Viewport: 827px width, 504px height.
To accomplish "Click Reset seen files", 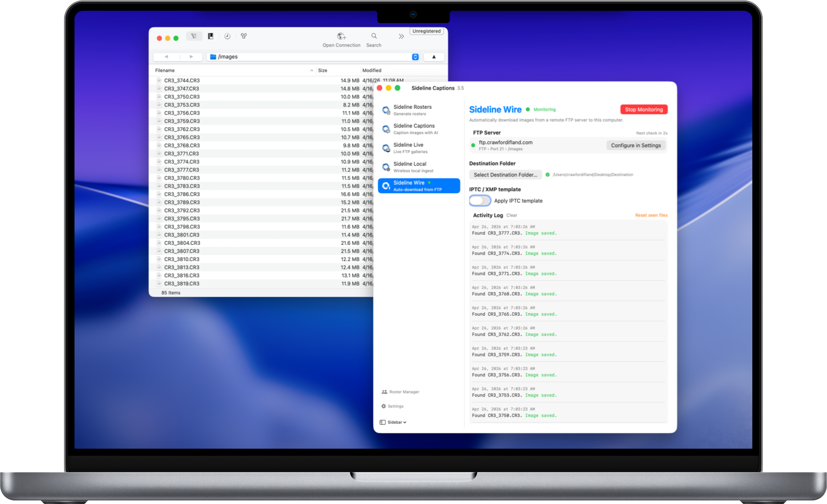I will [x=651, y=215].
